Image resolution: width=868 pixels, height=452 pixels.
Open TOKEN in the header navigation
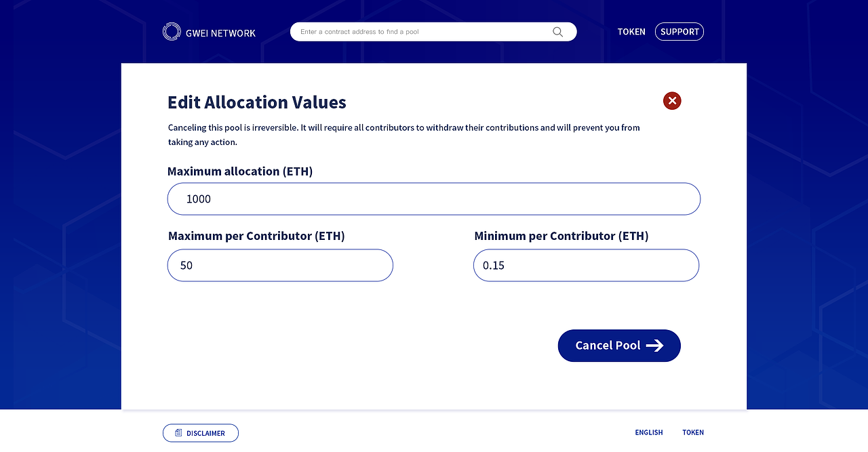click(x=631, y=32)
